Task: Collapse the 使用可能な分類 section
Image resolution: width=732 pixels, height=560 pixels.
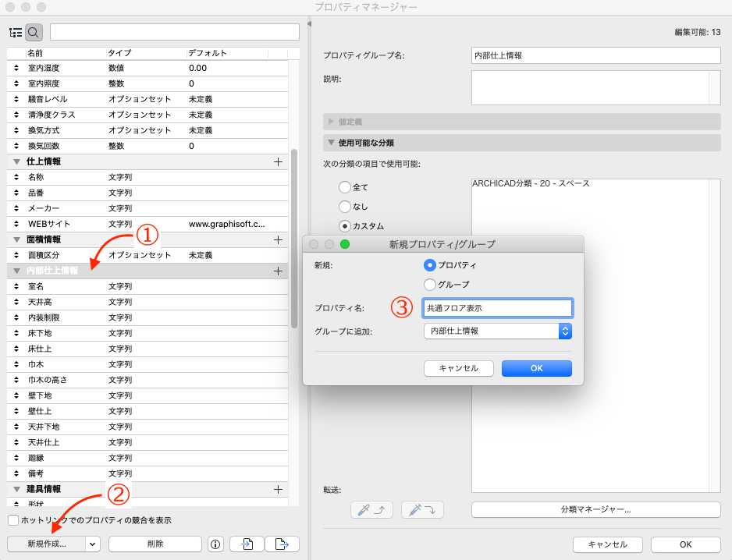Action: point(331,143)
